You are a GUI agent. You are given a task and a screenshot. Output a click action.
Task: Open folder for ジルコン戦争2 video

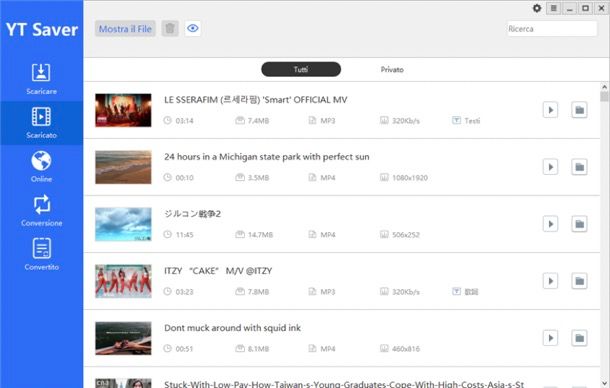click(579, 224)
